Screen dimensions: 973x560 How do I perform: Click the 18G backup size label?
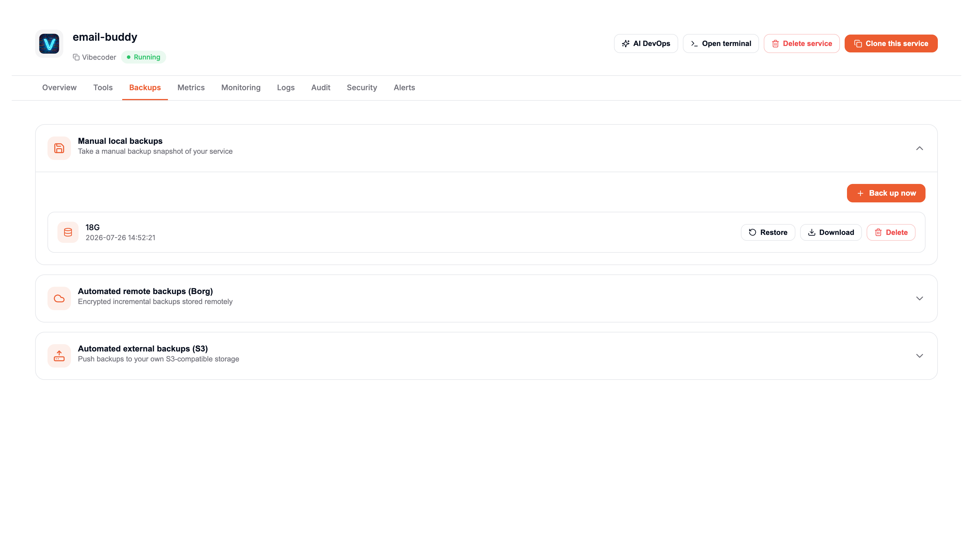(92, 227)
